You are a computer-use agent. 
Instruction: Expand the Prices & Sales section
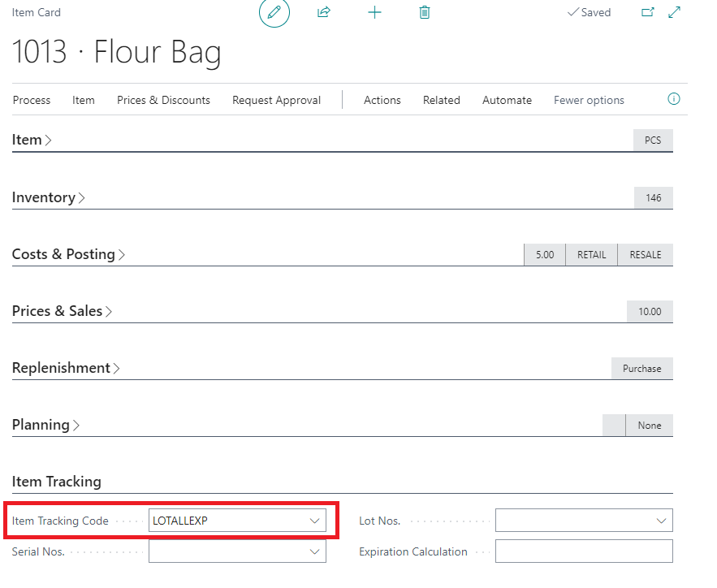63,311
